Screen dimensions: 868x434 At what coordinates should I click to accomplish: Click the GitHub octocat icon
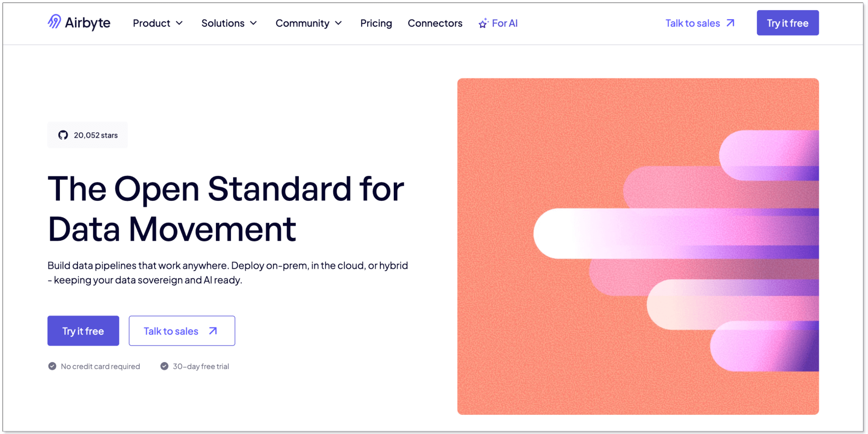pos(63,135)
